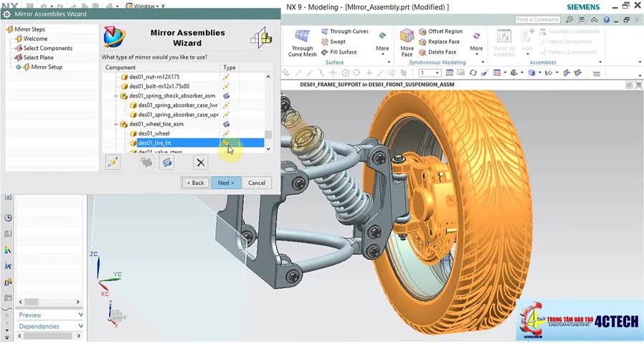The image size is (644, 344).
Task: Click the Component column header
Action: click(x=161, y=67)
